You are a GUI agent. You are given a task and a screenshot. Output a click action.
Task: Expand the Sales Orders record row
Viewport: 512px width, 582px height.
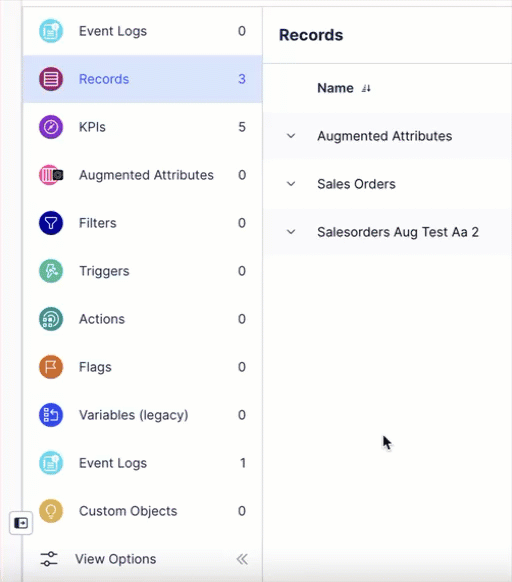coord(291,184)
